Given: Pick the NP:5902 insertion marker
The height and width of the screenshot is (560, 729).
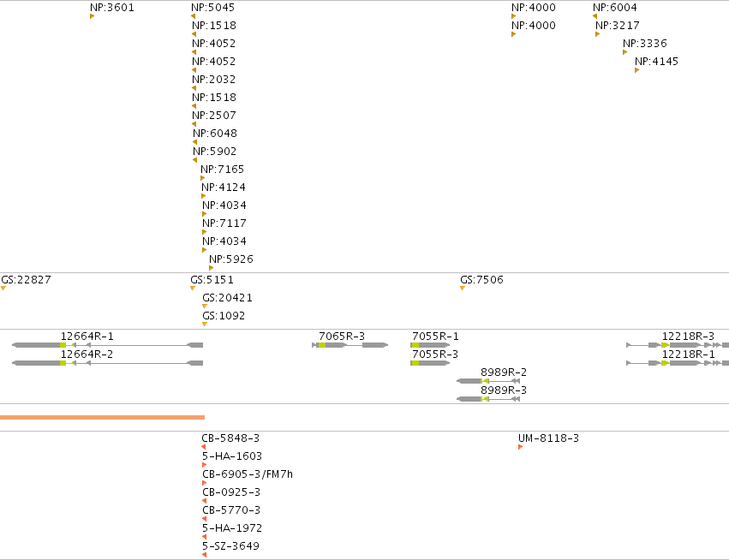Looking at the screenshot, I should point(194,160).
